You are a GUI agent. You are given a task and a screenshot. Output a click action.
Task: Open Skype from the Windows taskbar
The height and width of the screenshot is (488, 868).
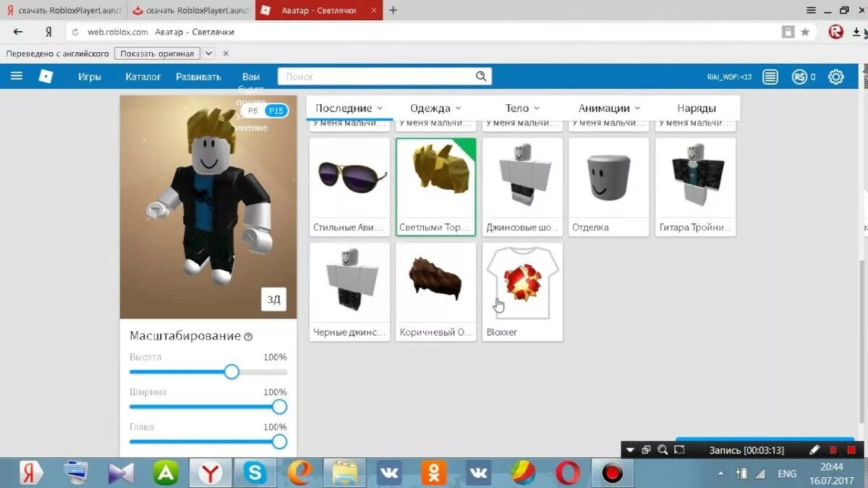(x=255, y=474)
